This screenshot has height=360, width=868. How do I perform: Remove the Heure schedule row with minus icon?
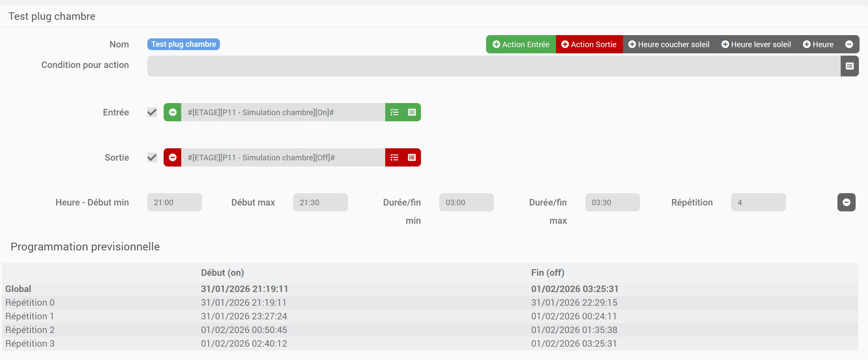(x=846, y=202)
